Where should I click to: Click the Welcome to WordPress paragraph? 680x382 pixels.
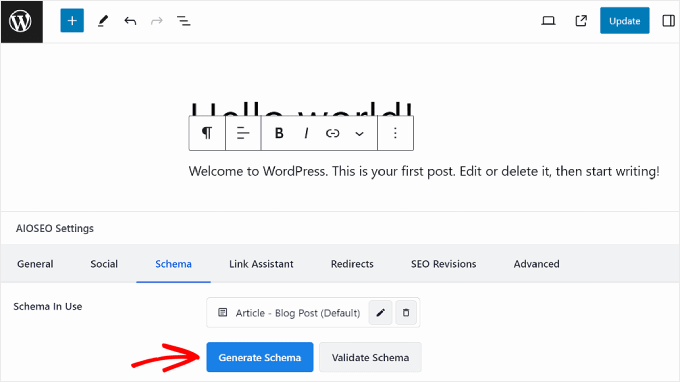click(424, 171)
